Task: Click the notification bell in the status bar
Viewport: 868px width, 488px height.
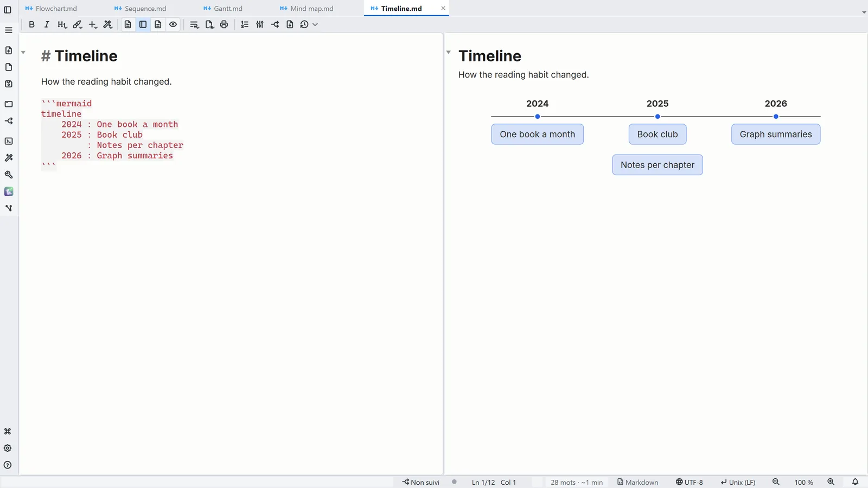Action: coord(855,482)
